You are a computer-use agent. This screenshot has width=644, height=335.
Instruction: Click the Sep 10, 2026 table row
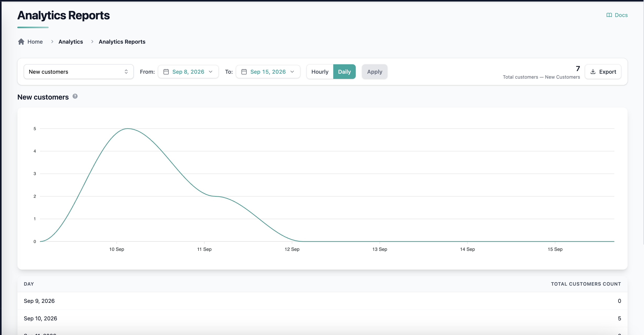click(x=322, y=319)
